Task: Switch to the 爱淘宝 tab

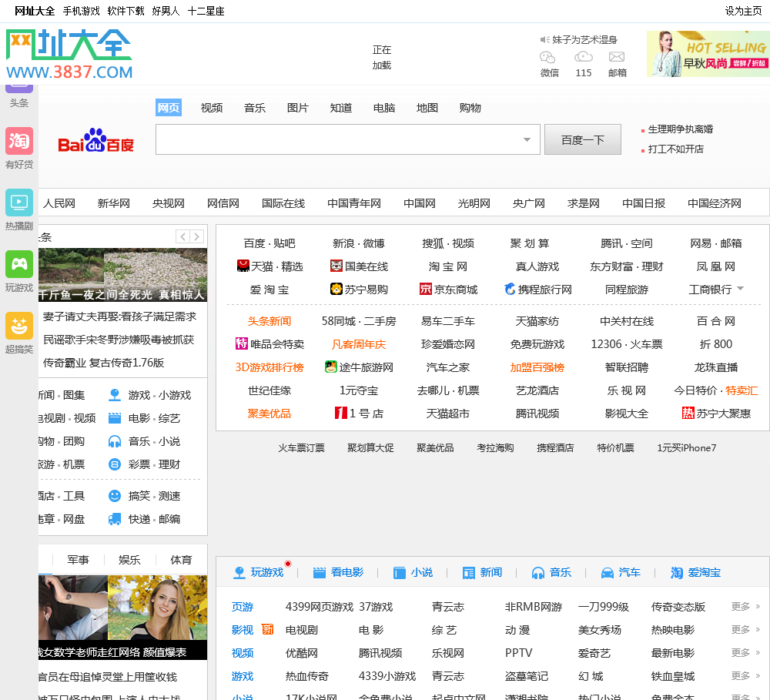Action: click(696, 572)
